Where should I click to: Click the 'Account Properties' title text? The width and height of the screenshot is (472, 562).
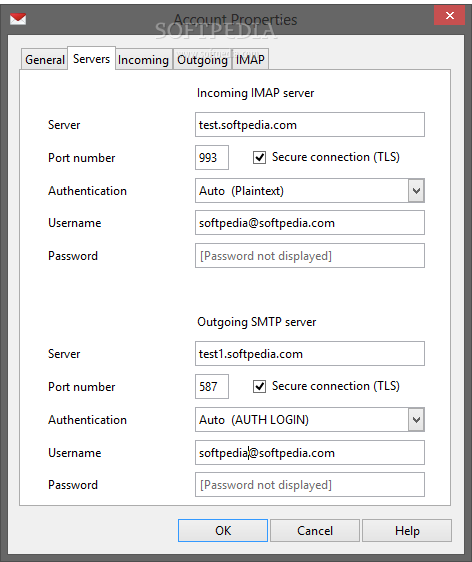click(x=235, y=20)
